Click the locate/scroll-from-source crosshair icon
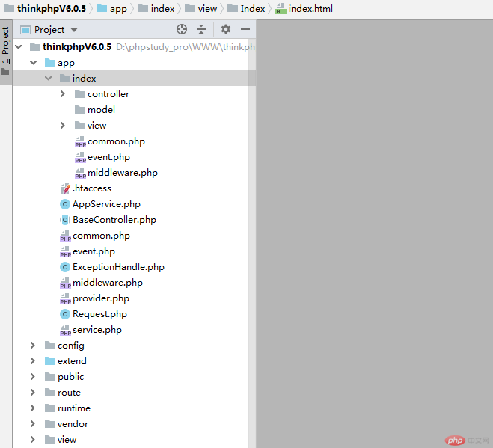The width and height of the screenshot is (493, 448). pyautogui.click(x=182, y=29)
